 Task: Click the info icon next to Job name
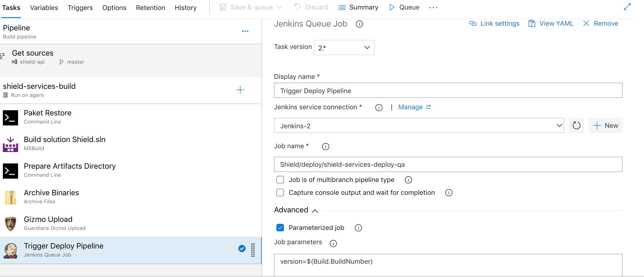coord(326,146)
